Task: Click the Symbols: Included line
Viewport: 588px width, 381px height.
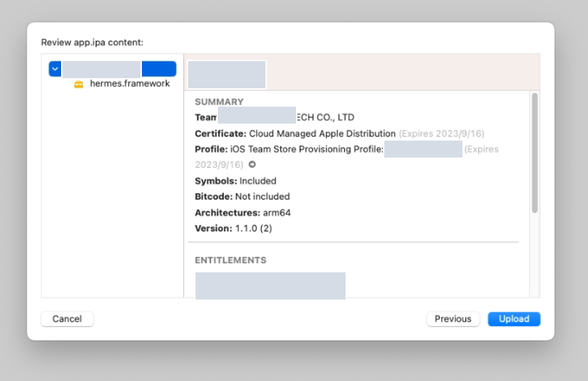Action: click(x=236, y=181)
